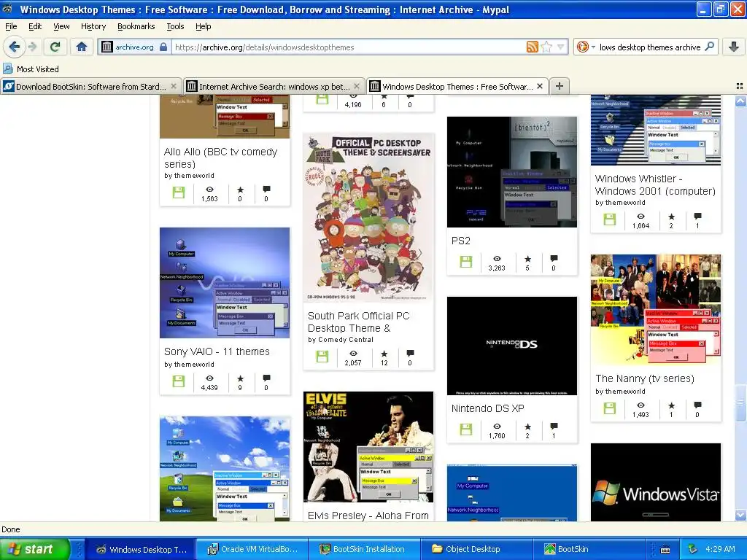Open the Nintendo DS XP title link

(x=487, y=408)
